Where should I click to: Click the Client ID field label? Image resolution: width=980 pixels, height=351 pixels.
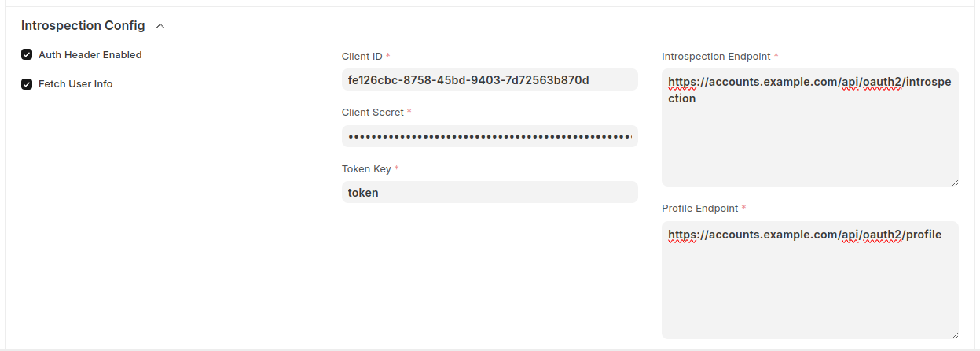pyautogui.click(x=362, y=57)
